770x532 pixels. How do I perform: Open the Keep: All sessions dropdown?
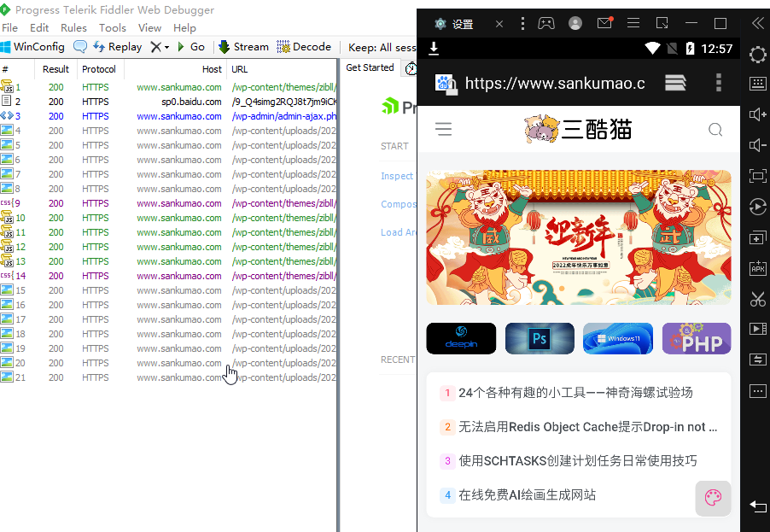pos(382,48)
